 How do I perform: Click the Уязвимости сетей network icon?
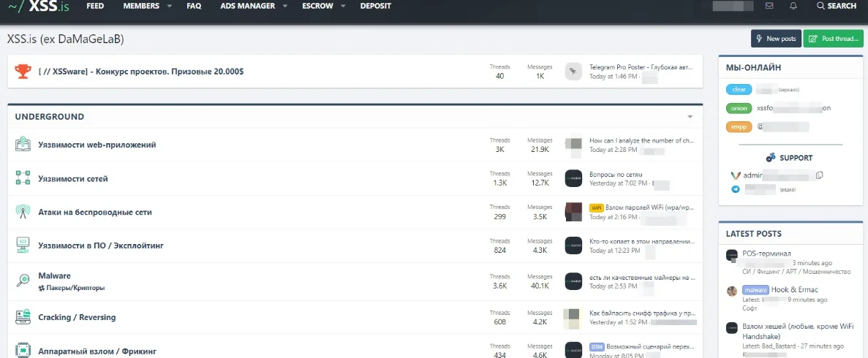tap(23, 178)
